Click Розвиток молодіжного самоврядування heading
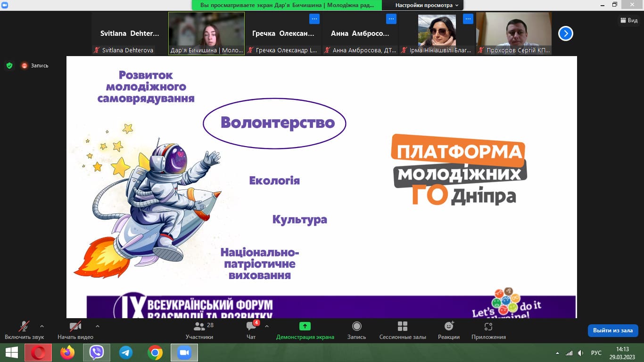The image size is (644, 362). coord(146,87)
